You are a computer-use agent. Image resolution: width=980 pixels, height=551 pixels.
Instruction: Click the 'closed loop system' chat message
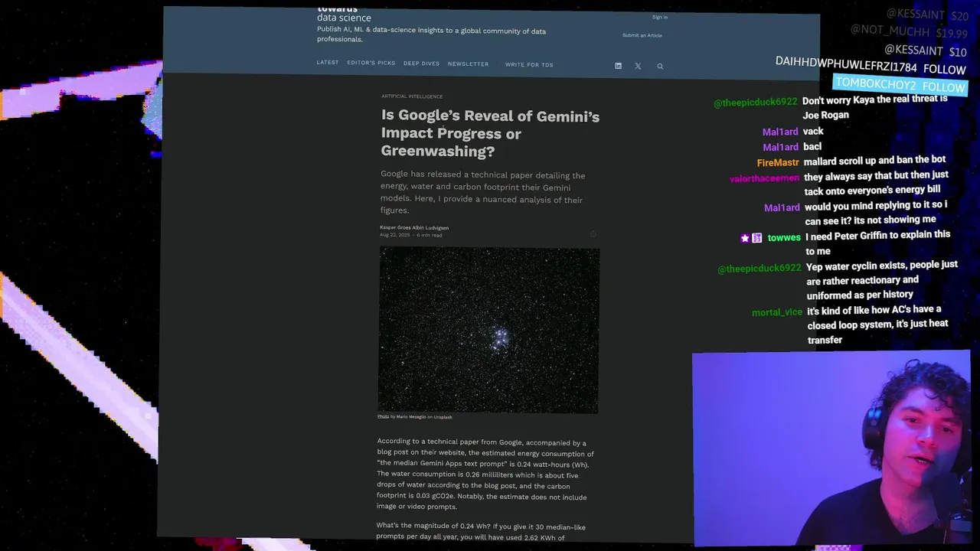point(877,324)
